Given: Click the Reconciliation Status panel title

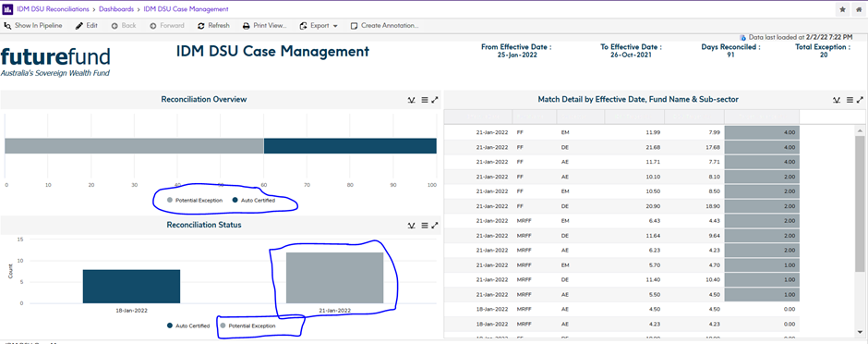Looking at the screenshot, I should tap(204, 225).
